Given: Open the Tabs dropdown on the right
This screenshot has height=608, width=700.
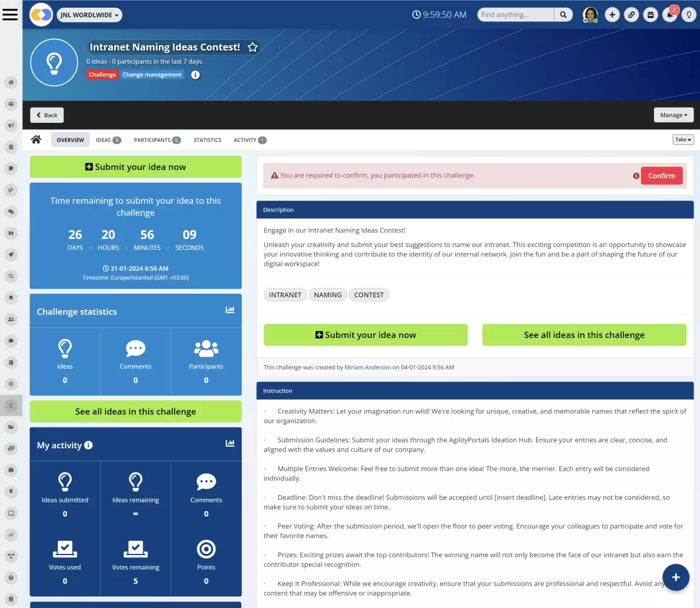Looking at the screenshot, I should click(x=682, y=139).
